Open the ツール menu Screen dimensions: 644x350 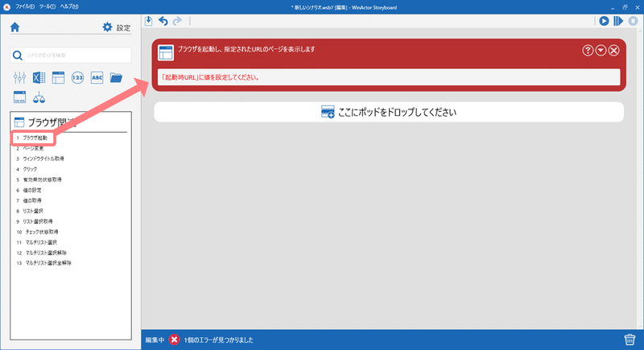tap(47, 7)
